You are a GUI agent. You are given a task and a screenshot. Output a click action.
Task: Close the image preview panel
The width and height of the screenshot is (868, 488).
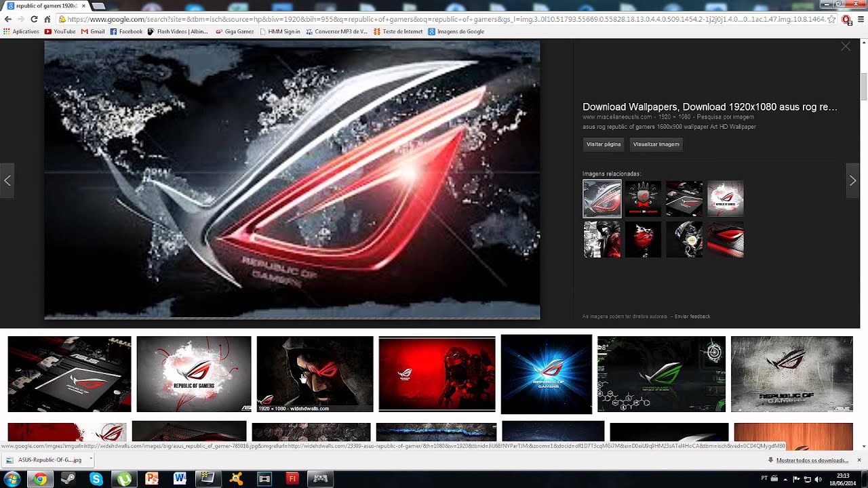click(x=845, y=47)
